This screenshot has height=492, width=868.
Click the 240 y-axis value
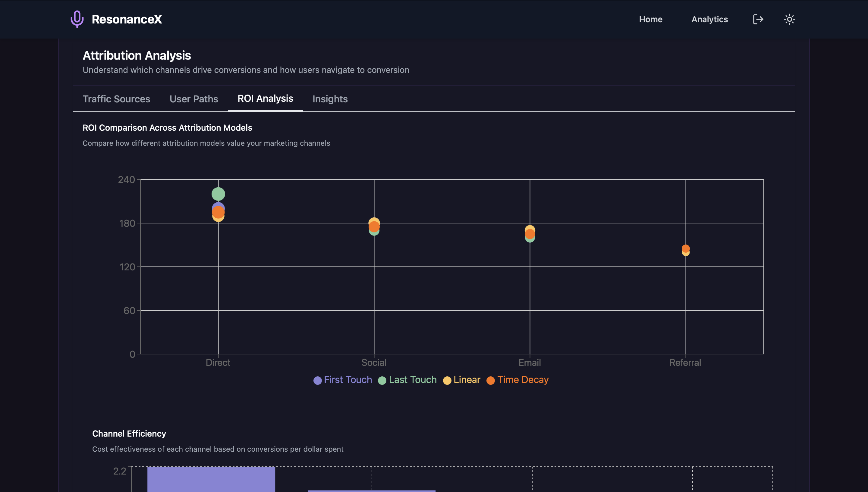pyautogui.click(x=127, y=179)
